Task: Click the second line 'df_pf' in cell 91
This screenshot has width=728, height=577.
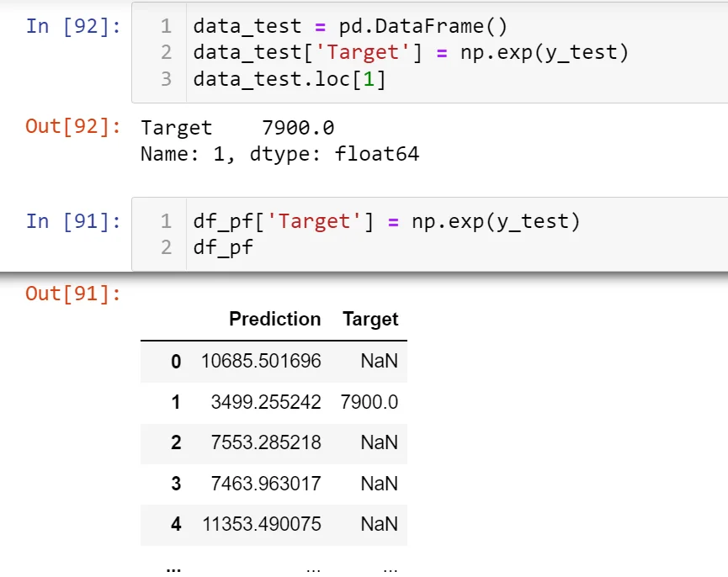Action: point(223,247)
